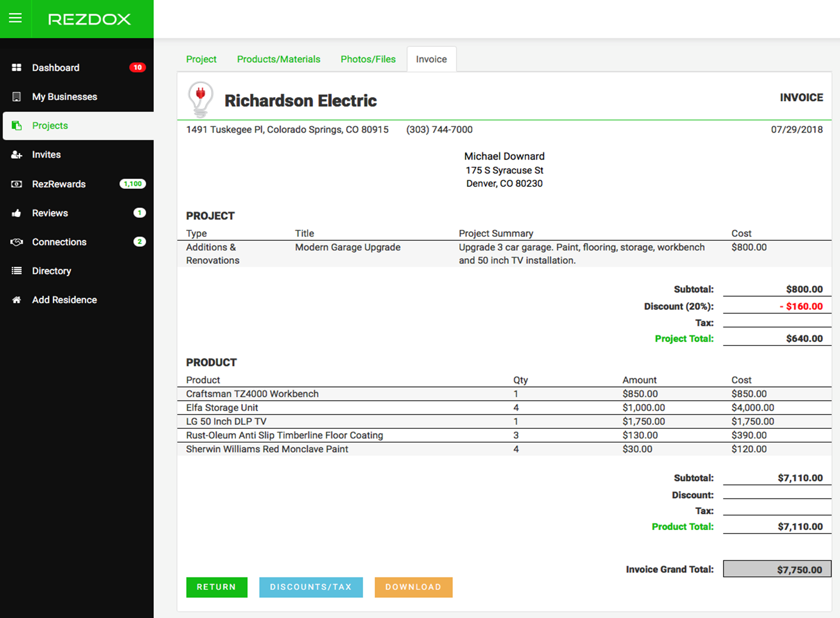Screen dimensions: 840x618
Task: Click the empty product Discount field
Action: coord(777,494)
